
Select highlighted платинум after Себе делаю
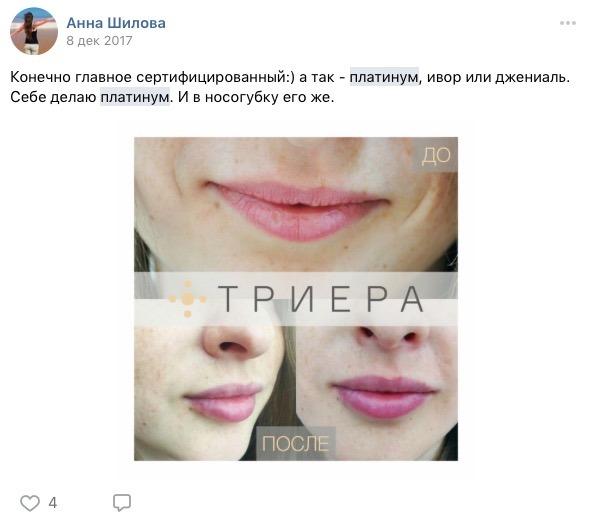[135, 97]
